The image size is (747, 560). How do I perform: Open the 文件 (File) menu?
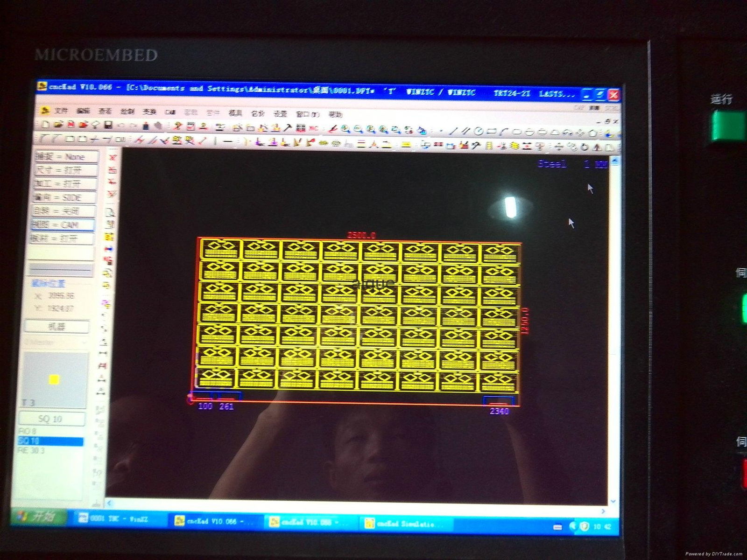[x=61, y=111]
